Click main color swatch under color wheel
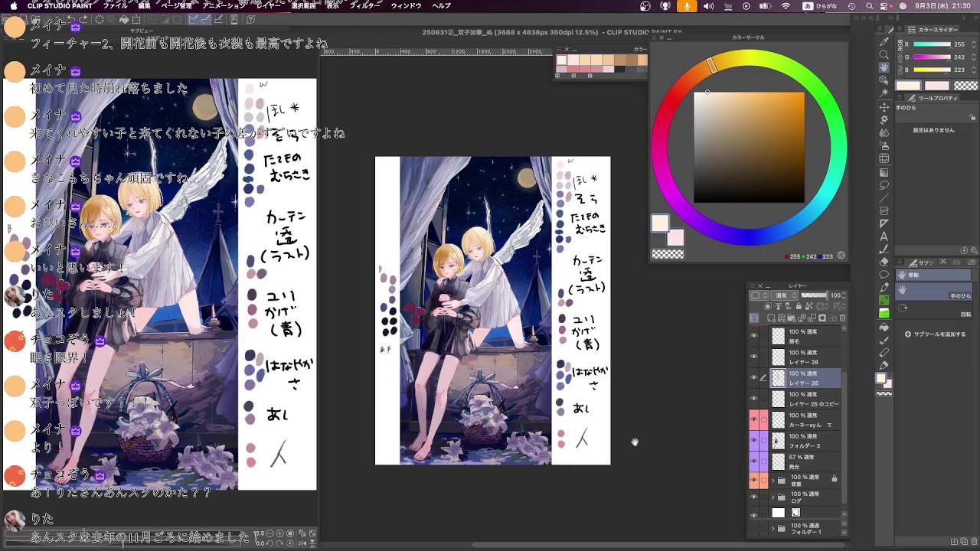 [x=660, y=223]
